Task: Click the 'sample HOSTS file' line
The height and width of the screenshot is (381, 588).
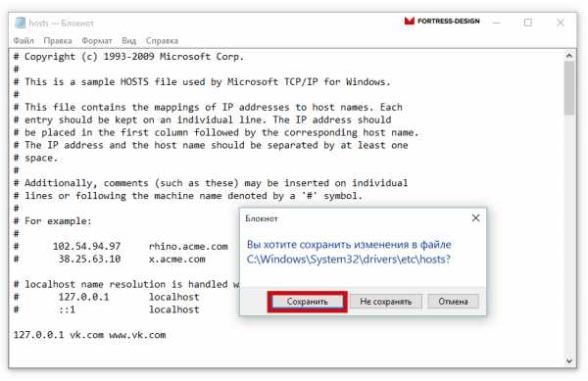Action: pyautogui.click(x=202, y=82)
